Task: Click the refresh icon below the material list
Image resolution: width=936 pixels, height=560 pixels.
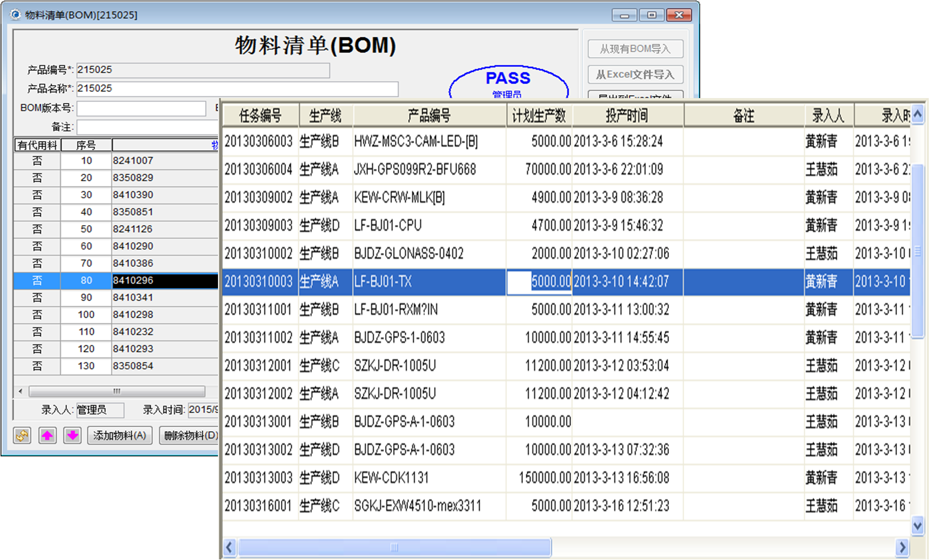Action: coord(21,435)
